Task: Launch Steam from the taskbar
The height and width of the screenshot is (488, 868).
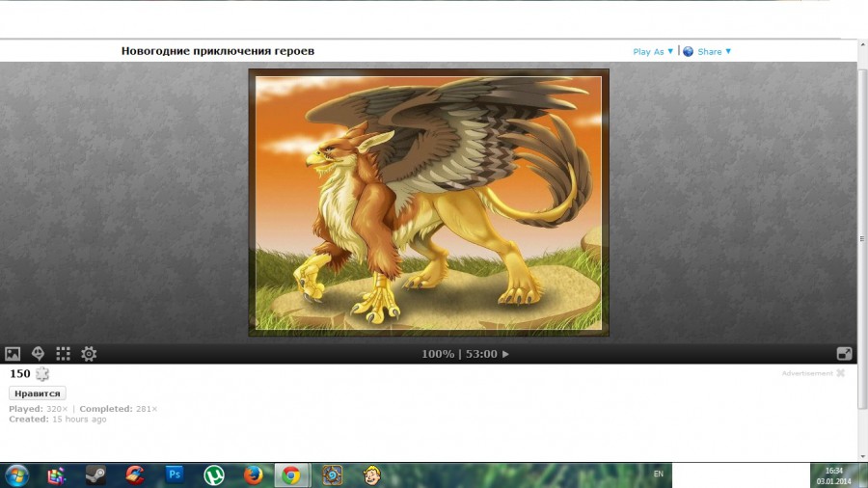Action: coord(95,475)
